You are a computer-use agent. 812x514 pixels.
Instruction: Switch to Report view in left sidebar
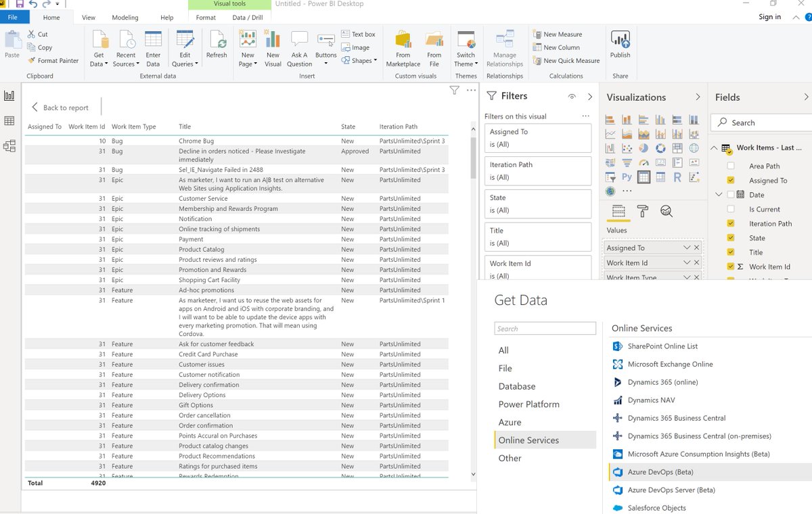[x=9, y=96]
